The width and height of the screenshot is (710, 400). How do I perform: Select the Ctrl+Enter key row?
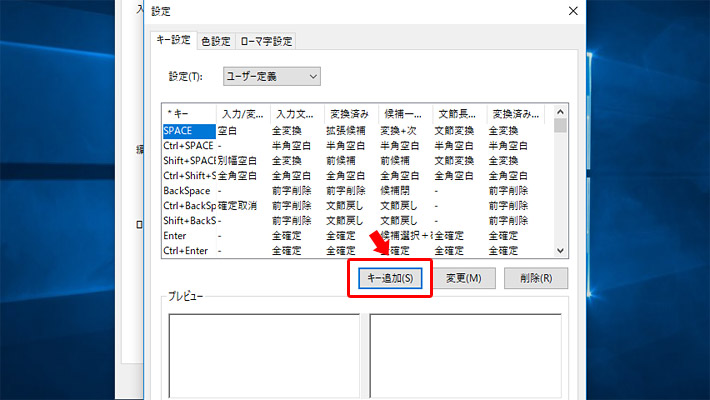click(x=188, y=250)
